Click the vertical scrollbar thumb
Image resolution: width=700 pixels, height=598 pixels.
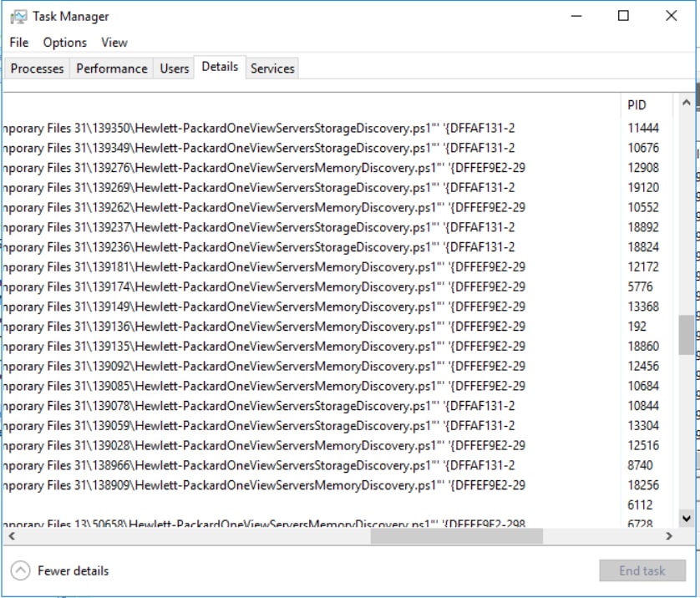[686, 335]
